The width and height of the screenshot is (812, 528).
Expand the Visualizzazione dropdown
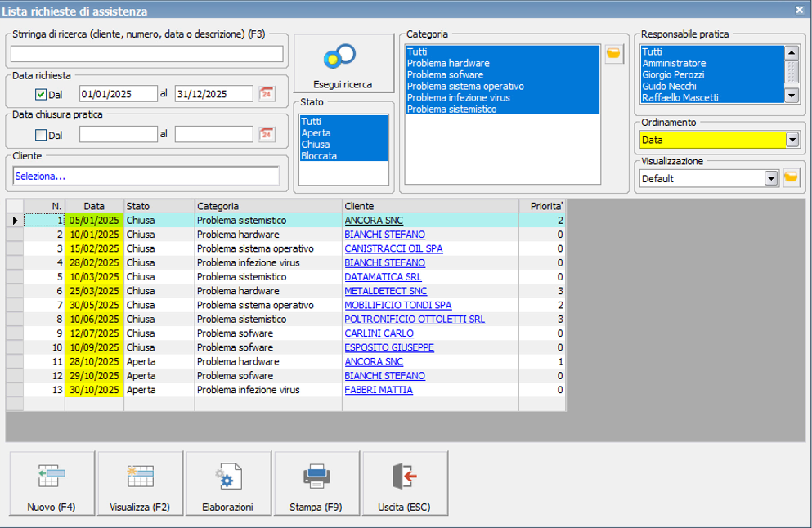pyautogui.click(x=769, y=178)
